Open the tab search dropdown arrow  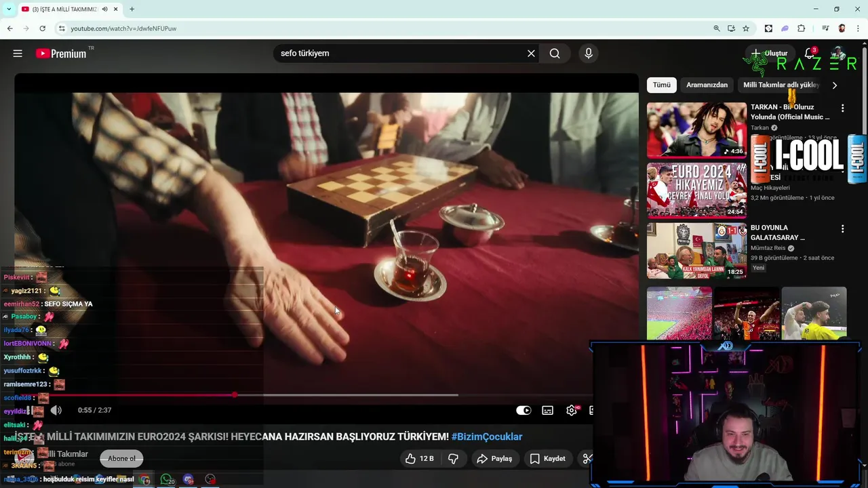(x=8, y=9)
